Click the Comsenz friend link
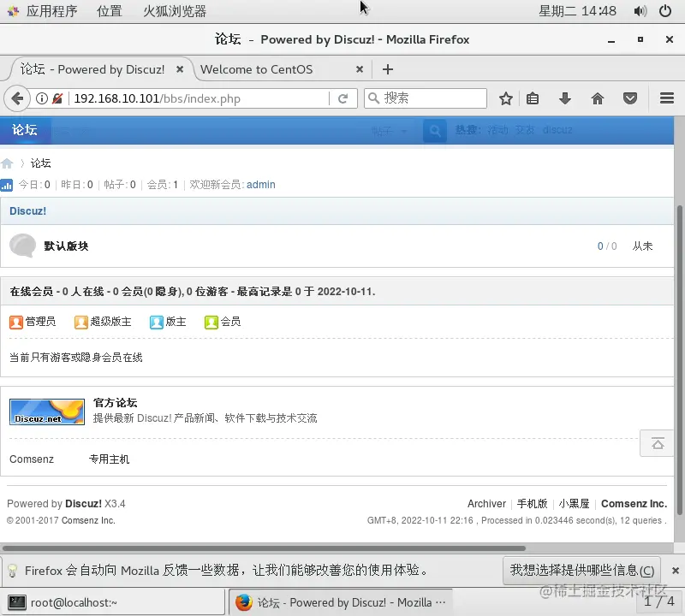The image size is (685, 616). click(32, 459)
